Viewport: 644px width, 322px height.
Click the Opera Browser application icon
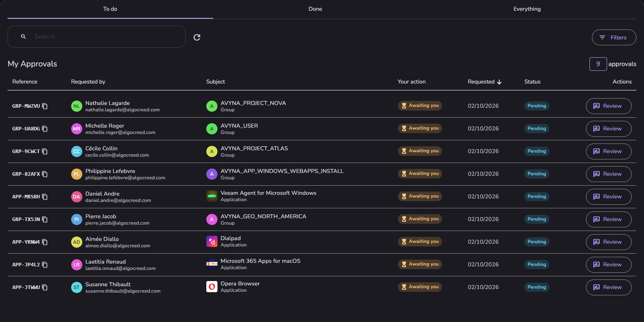(x=212, y=287)
